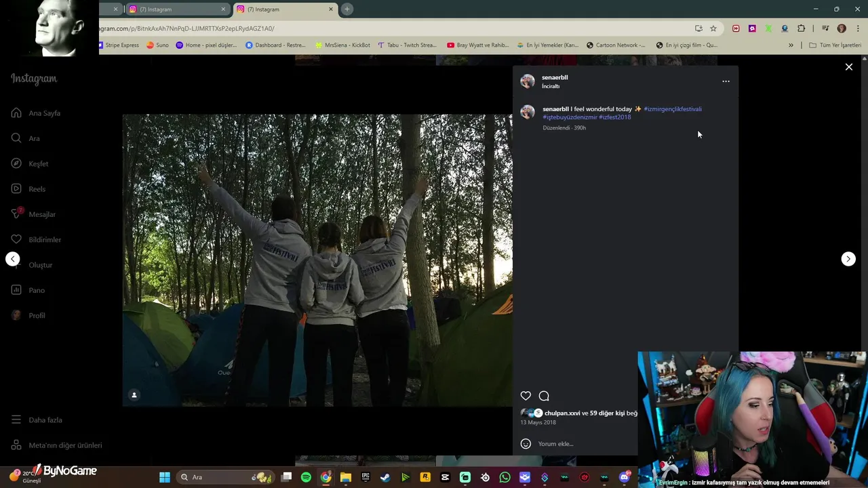Open emoji picker in comment box
Image resolution: width=868 pixels, height=488 pixels.
click(x=526, y=444)
